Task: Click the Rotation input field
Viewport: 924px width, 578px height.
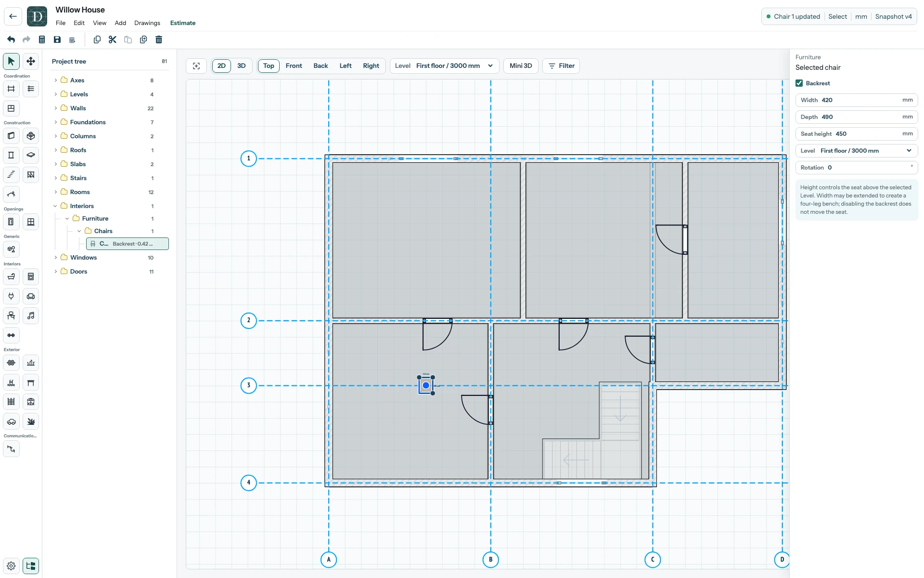Action: pyautogui.click(x=857, y=168)
